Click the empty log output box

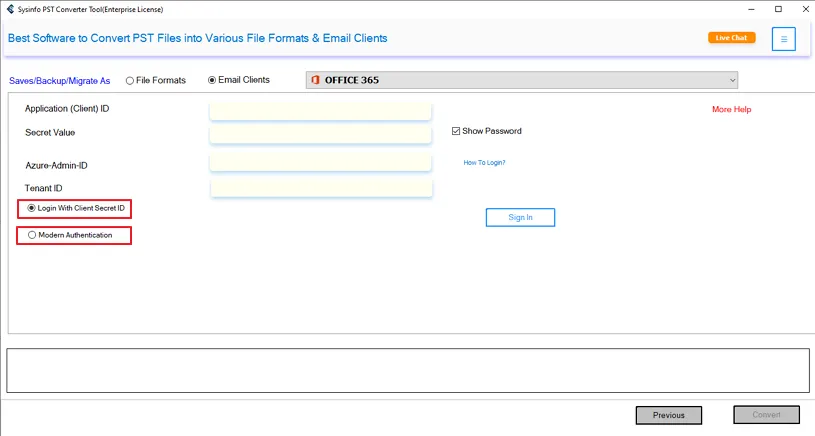[408, 371]
